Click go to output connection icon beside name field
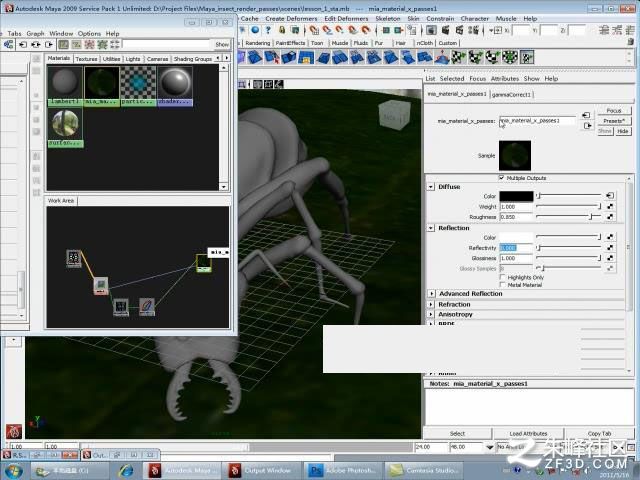 point(587,126)
